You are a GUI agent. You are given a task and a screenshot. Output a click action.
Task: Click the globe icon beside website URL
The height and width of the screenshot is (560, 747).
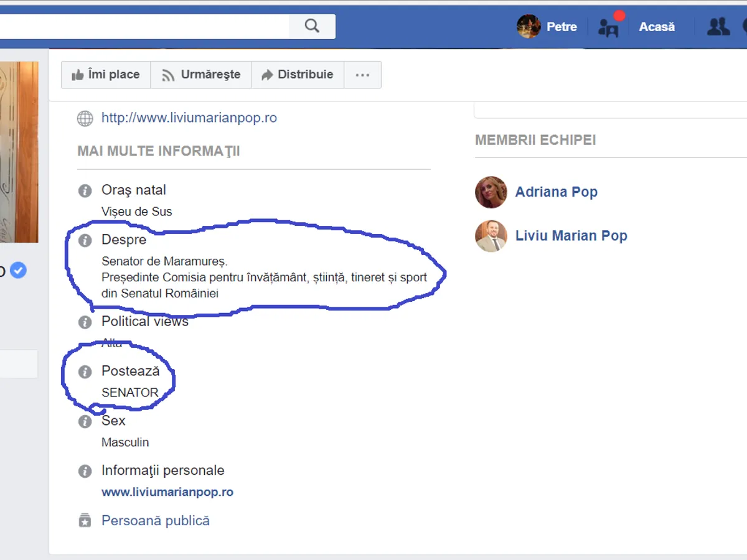[85, 118]
